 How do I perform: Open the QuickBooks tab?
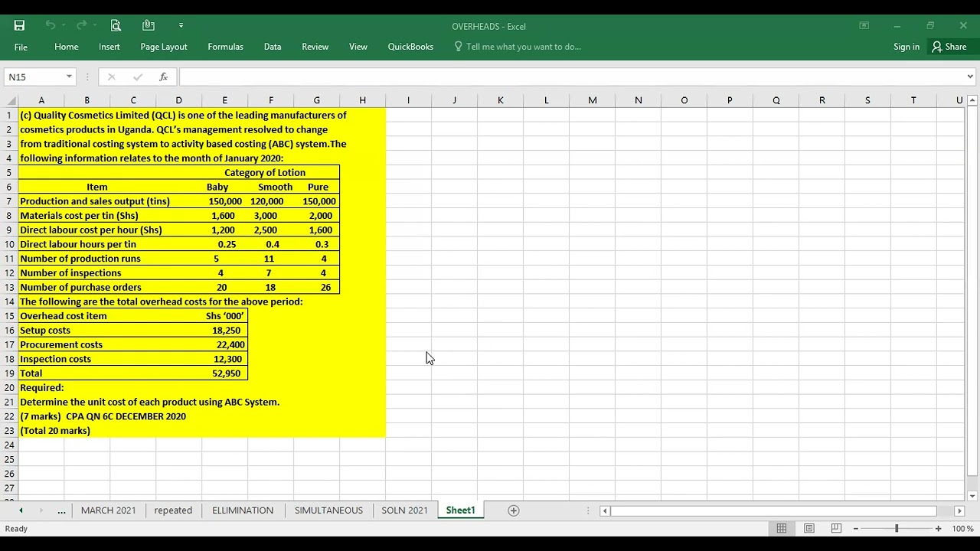(x=410, y=47)
